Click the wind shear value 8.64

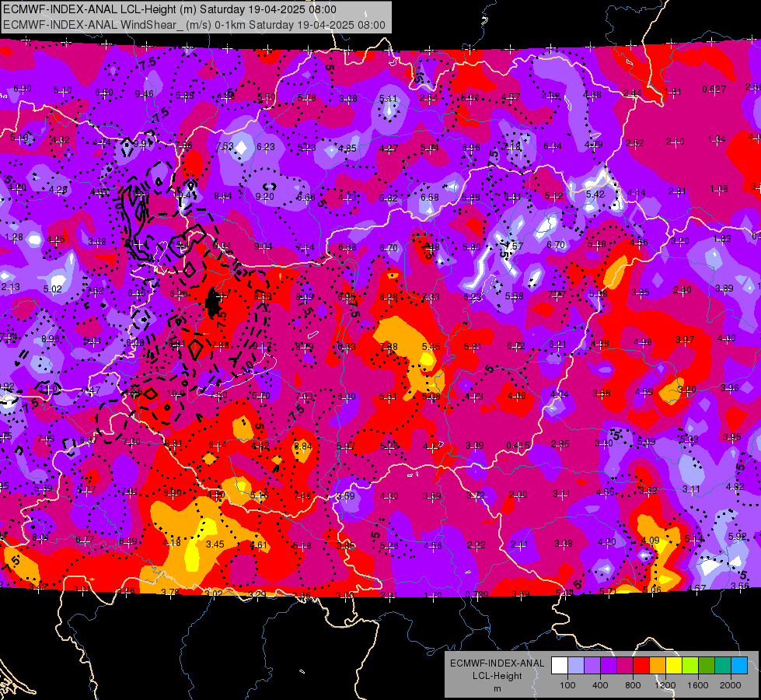(x=223, y=196)
